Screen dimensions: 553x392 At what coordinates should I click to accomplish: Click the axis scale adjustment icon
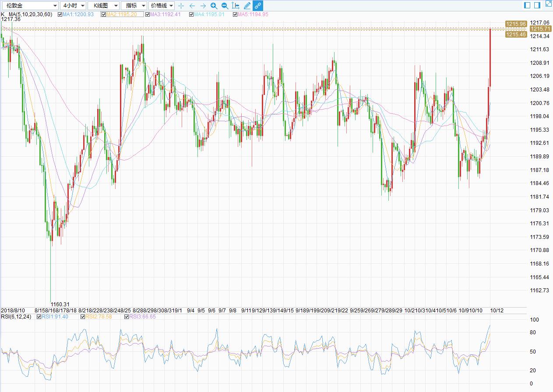coord(236,6)
